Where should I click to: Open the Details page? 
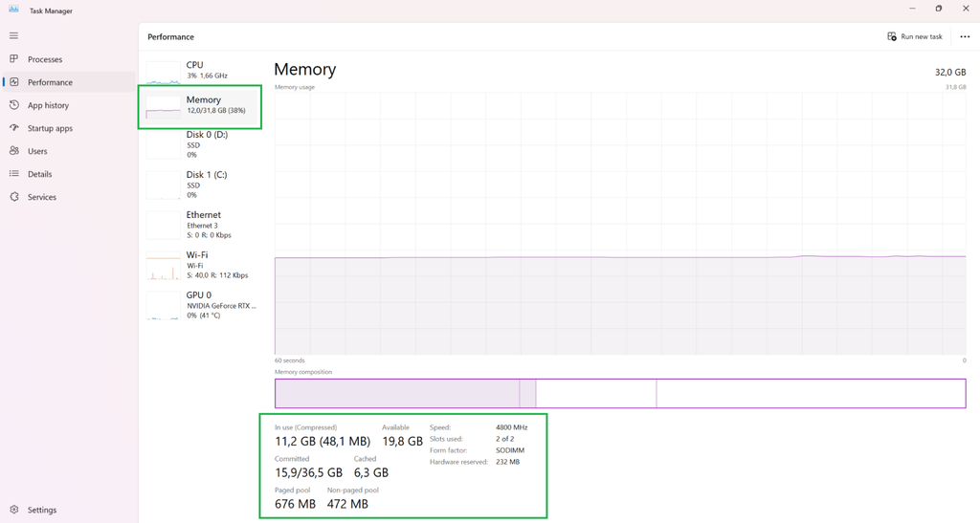click(39, 174)
